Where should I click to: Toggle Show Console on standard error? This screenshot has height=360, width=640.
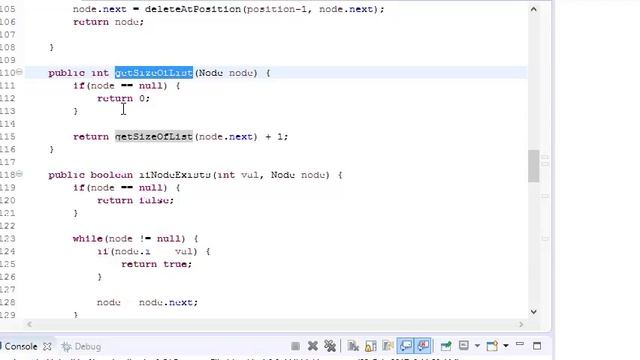[423, 346]
